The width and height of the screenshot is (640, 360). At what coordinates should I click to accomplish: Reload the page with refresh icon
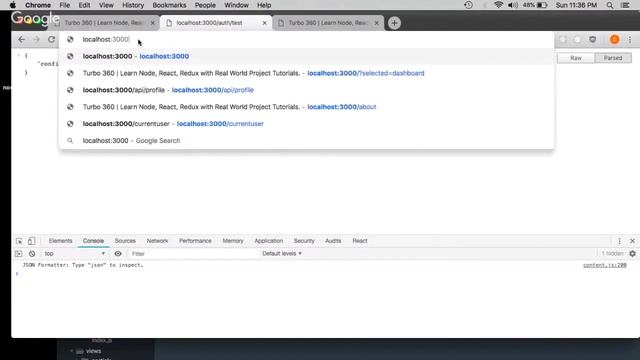coord(51,39)
